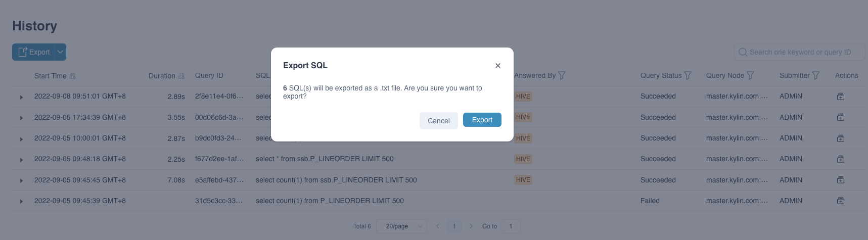Image resolution: width=868 pixels, height=240 pixels.
Task: Open the Duration filter icon
Action: (x=181, y=76)
